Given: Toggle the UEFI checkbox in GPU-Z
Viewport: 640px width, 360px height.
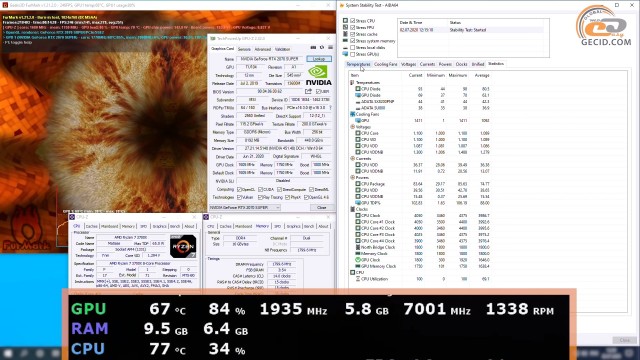Looking at the screenshot, I should pos(318,91).
